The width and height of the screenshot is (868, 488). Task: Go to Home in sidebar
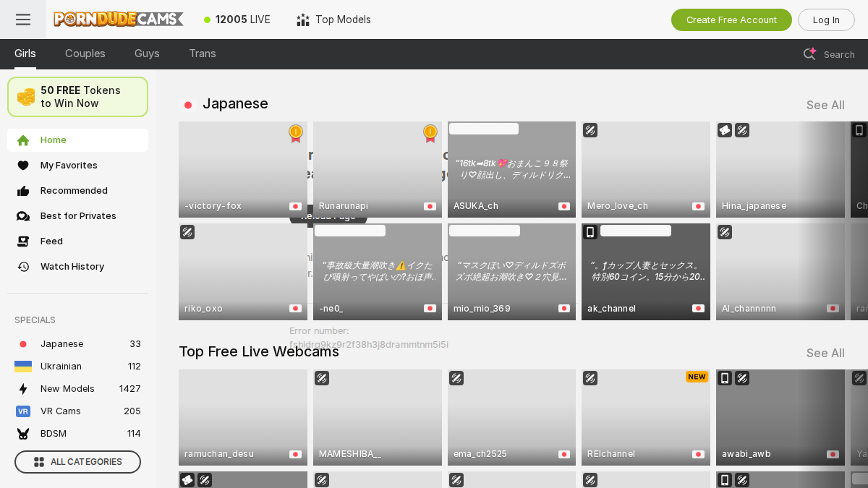pyautogui.click(x=77, y=140)
